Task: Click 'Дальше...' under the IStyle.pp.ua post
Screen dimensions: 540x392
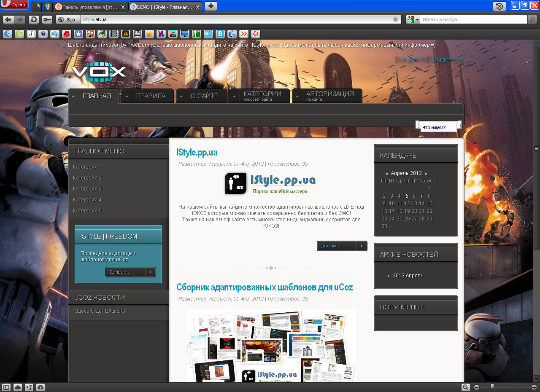Action: (342, 246)
